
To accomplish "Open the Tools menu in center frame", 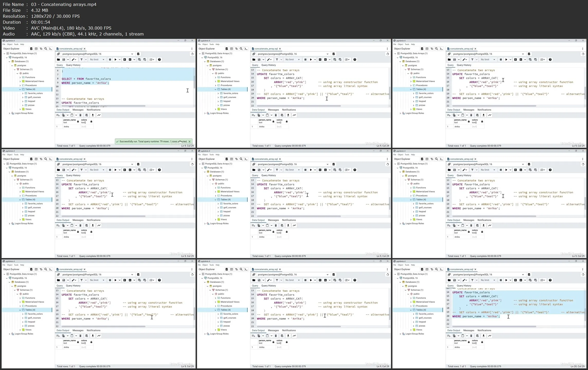I will [x=211, y=155].
